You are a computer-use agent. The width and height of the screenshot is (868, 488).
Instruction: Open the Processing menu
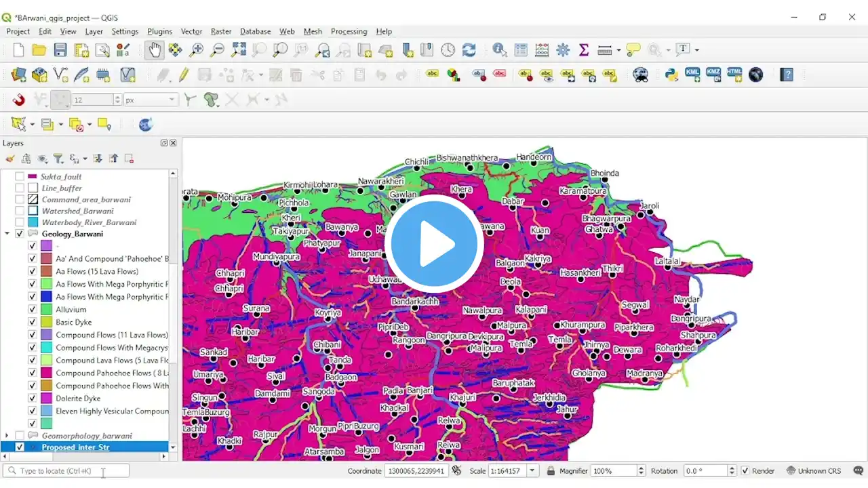click(349, 31)
